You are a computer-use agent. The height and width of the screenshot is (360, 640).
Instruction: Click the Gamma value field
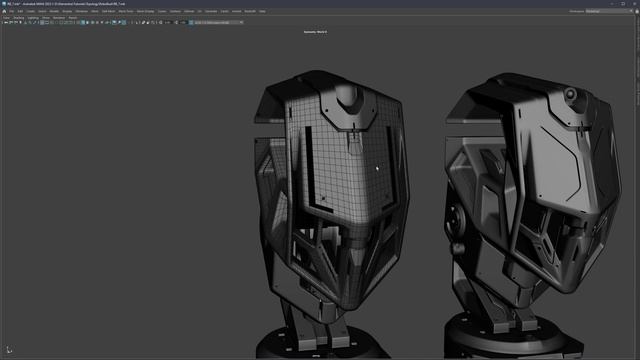click(183, 22)
